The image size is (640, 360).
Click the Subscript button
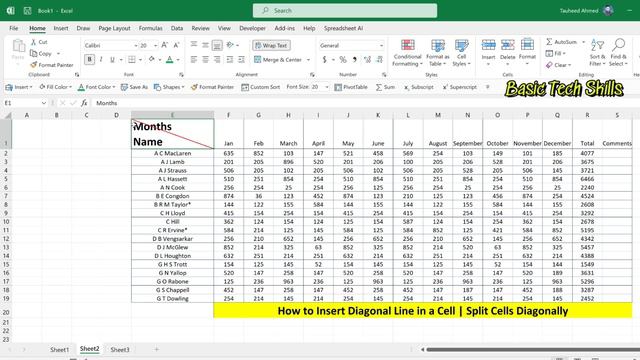(419, 87)
